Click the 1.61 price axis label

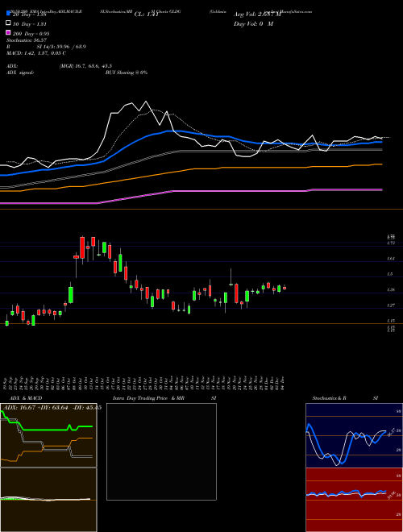pyautogui.click(x=390, y=259)
